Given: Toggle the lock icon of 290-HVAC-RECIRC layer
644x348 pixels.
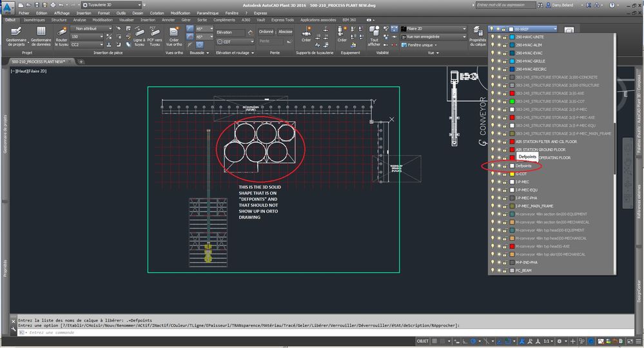Looking at the screenshot, I should pos(504,69).
